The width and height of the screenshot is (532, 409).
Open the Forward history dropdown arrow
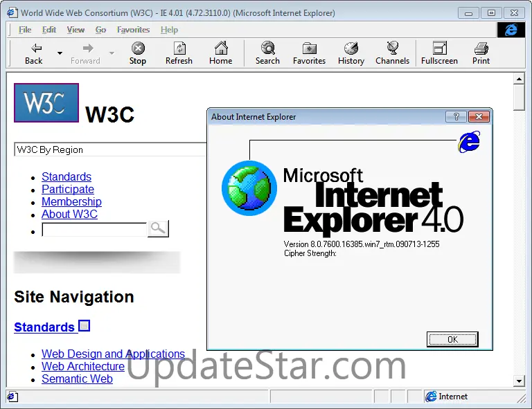(112, 53)
